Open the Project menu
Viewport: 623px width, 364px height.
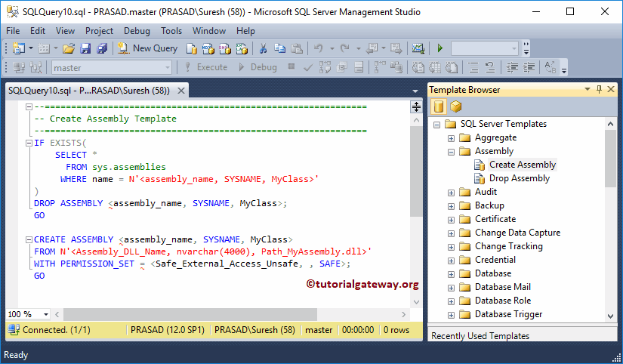pos(100,31)
